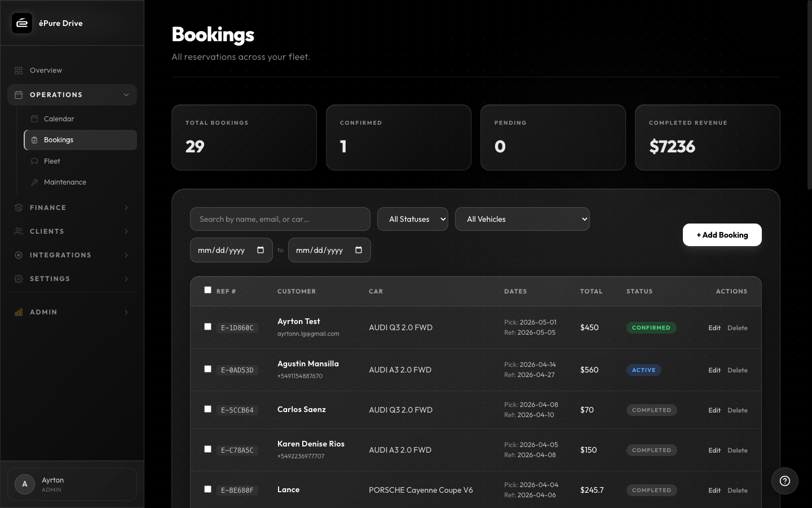The width and height of the screenshot is (812, 508).
Task: Edit the Agustin Mansilla booking
Action: click(714, 370)
